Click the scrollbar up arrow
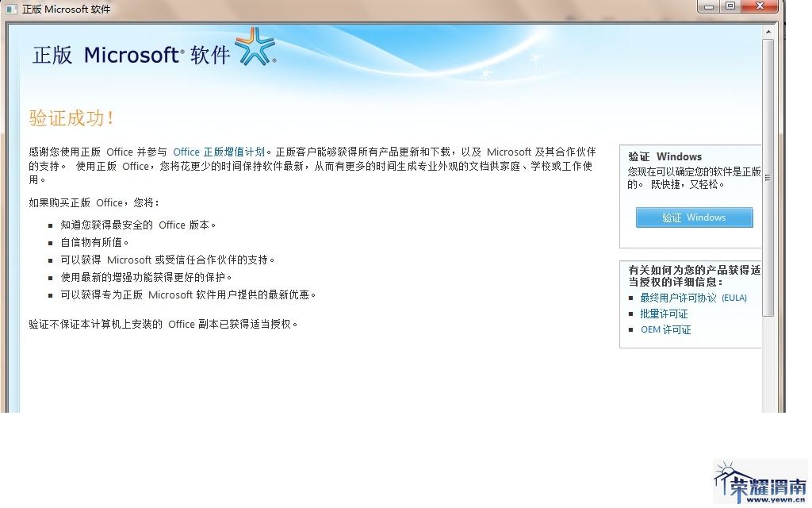The height and width of the screenshot is (508, 812). [768, 31]
